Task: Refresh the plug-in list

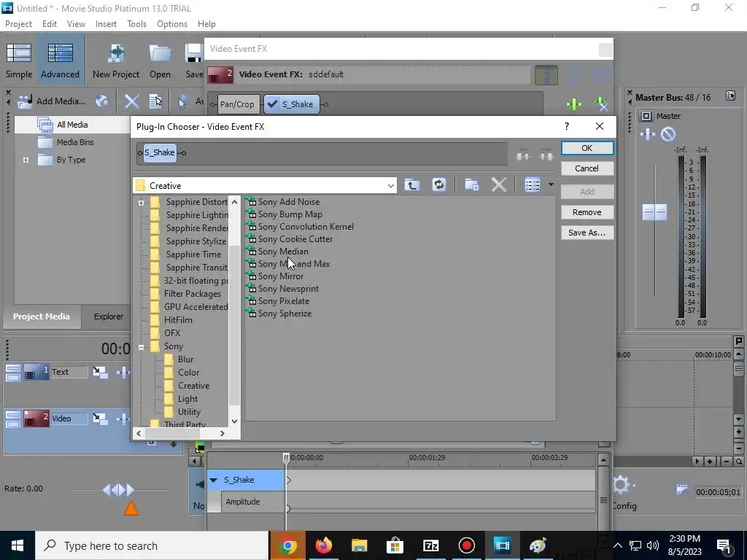Action: coord(438,184)
